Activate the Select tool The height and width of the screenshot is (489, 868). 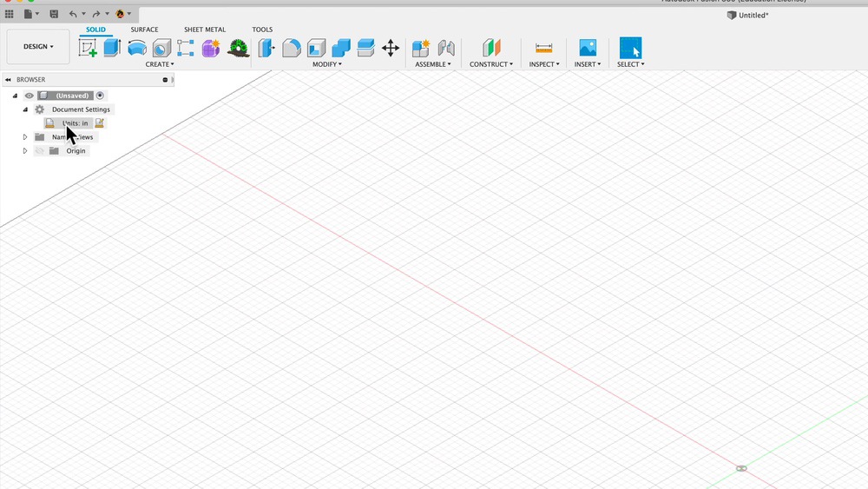630,48
